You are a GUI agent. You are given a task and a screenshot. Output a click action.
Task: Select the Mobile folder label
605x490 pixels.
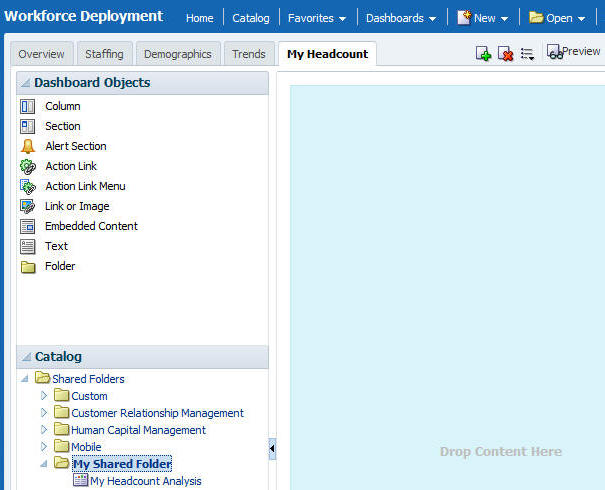(x=86, y=447)
